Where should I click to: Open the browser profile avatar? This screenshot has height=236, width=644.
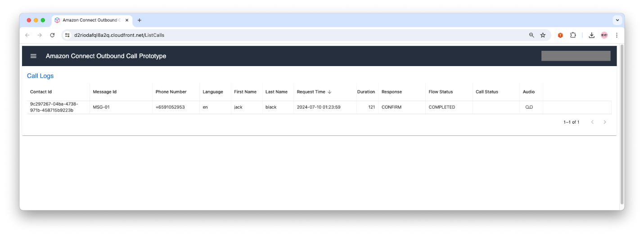tap(604, 35)
